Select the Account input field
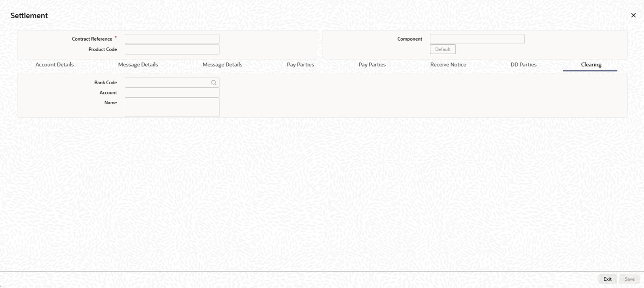The image size is (644, 288). (172, 93)
